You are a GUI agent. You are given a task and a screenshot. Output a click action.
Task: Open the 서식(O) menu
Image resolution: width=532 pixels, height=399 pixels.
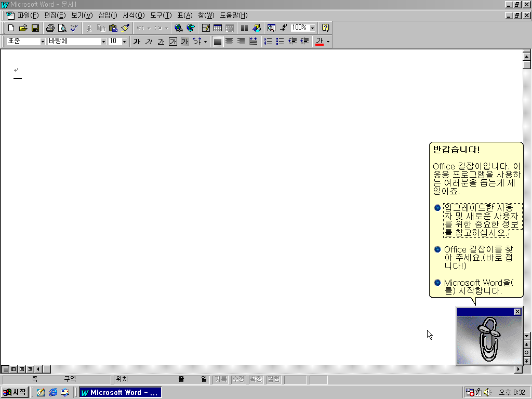[x=134, y=15]
